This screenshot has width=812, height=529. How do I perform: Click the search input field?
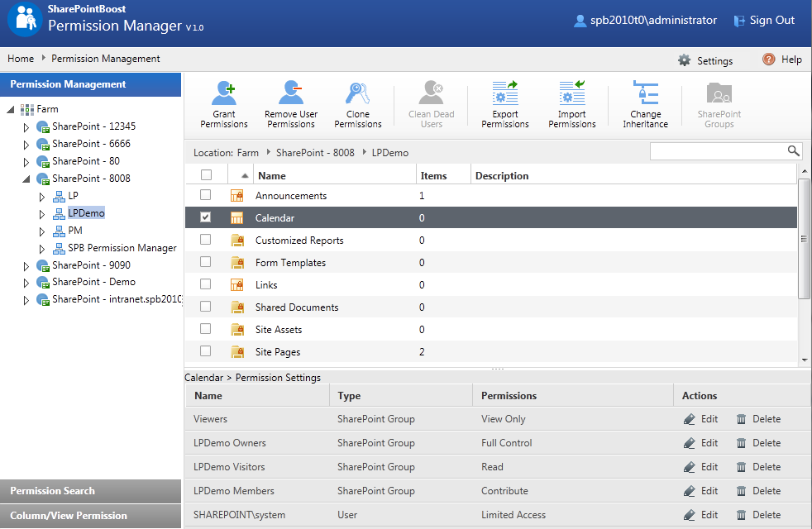(719, 151)
